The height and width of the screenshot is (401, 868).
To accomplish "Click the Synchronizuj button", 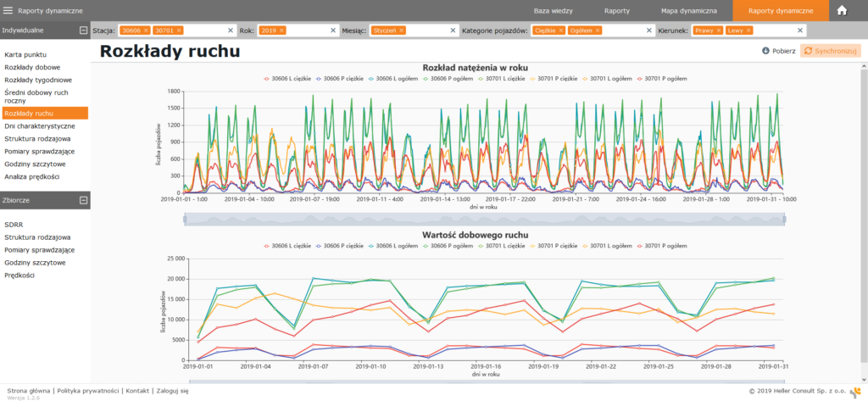I will coord(831,51).
